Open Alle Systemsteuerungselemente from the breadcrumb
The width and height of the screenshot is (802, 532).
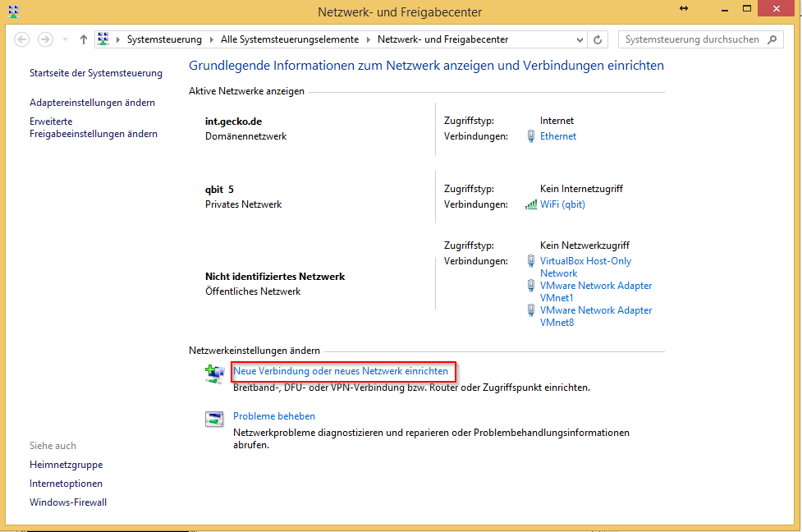coord(289,39)
